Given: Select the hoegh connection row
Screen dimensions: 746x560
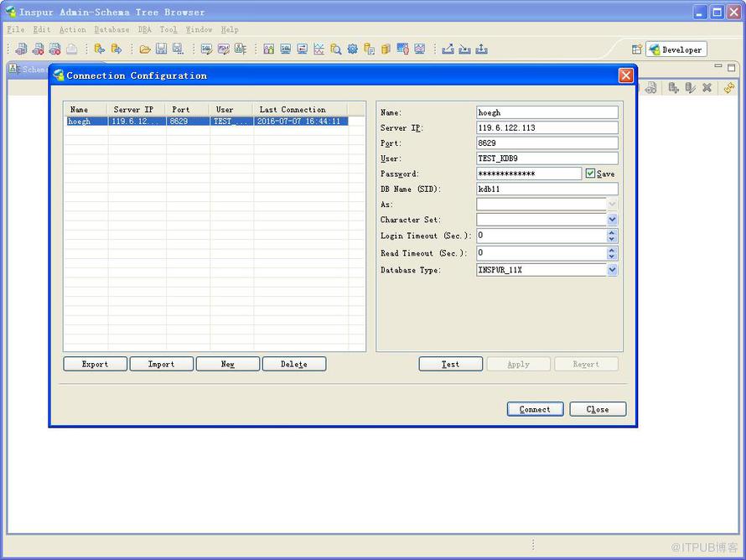Looking at the screenshot, I should click(x=207, y=122).
